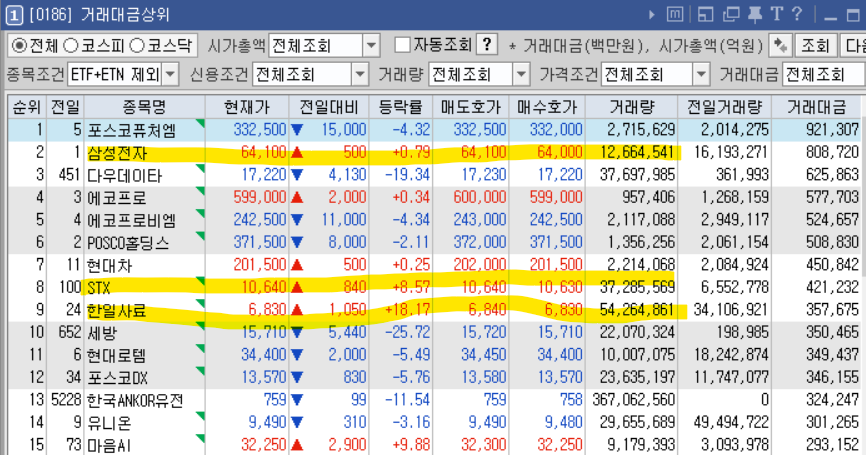Select the 에코프로비엠 stock name

tap(131, 220)
